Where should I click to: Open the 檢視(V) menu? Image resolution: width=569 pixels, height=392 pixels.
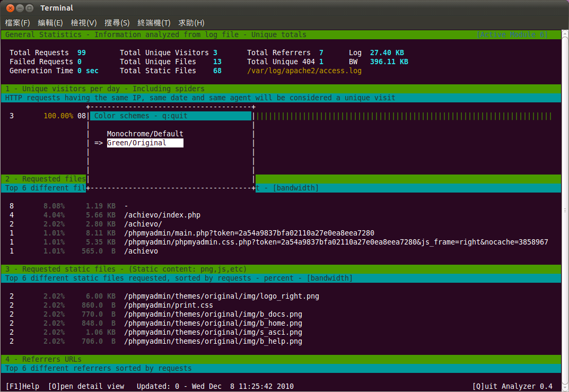click(83, 23)
